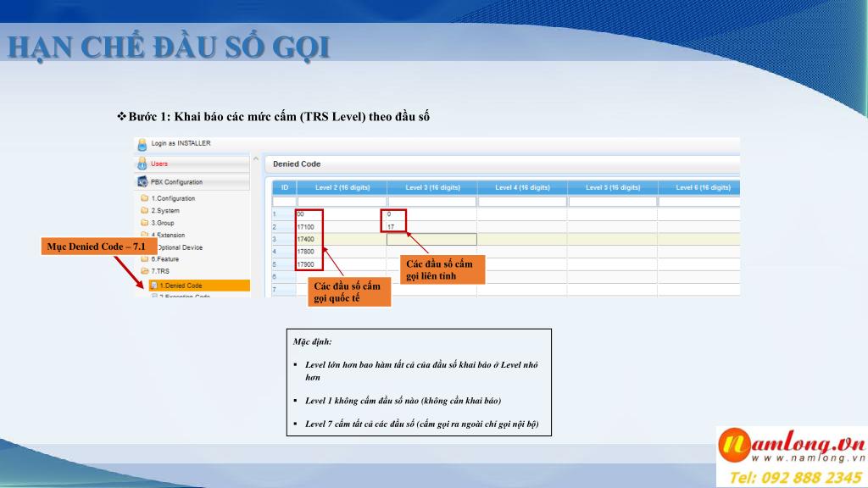Sort by the ID column header
The image size is (868, 488).
[x=285, y=187]
